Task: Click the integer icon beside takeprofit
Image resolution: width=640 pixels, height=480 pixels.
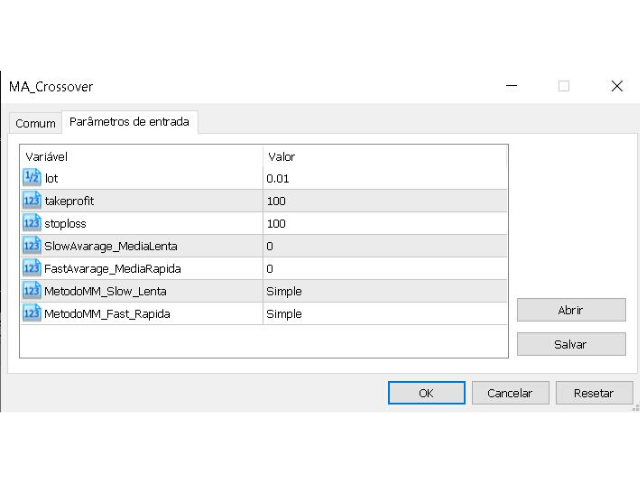Action: [x=32, y=200]
